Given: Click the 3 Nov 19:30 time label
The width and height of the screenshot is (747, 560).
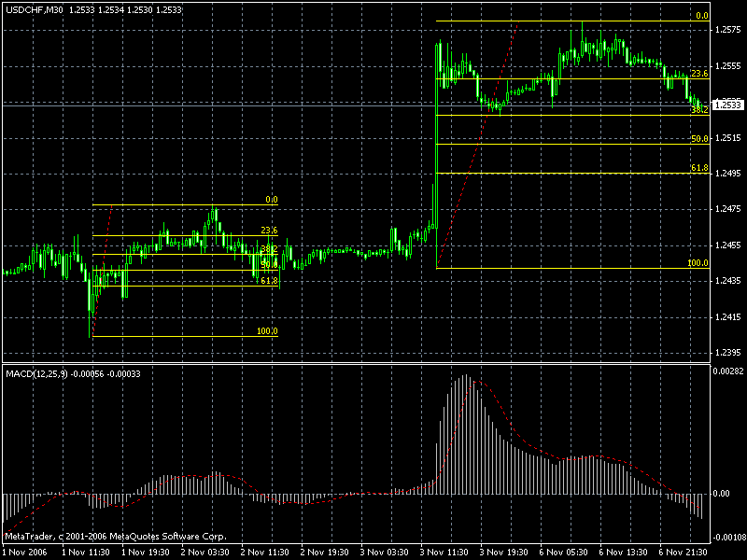Looking at the screenshot, I should pos(504,553).
